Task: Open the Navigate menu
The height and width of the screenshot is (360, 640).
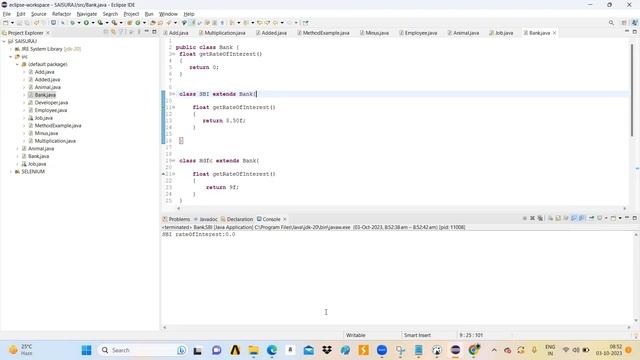Action: [87, 14]
